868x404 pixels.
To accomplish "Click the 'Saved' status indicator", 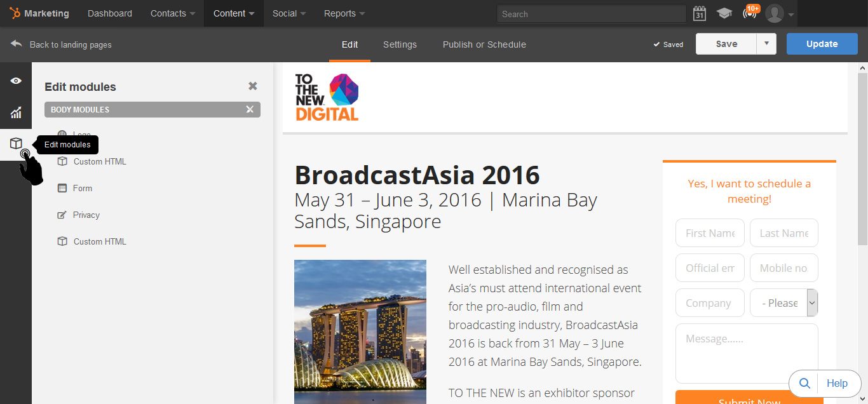I will pyautogui.click(x=668, y=44).
